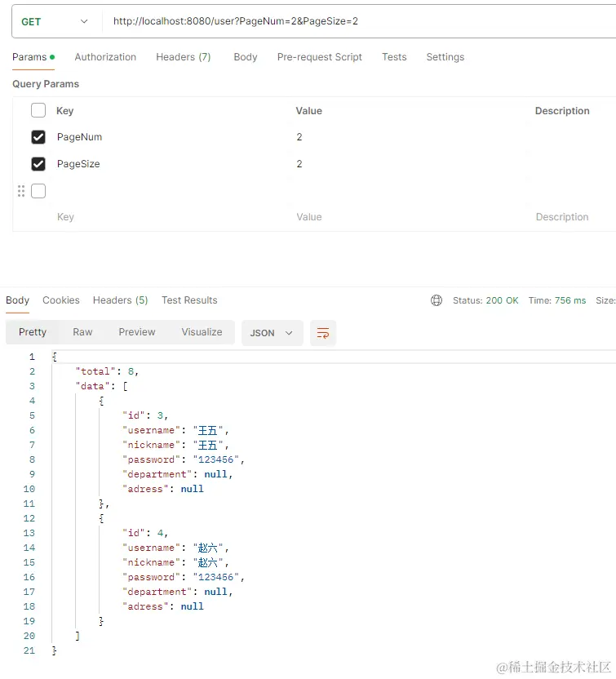Screen dimensions: 616x679
Task: Click the drag handle icon of empty row
Action: [20, 191]
